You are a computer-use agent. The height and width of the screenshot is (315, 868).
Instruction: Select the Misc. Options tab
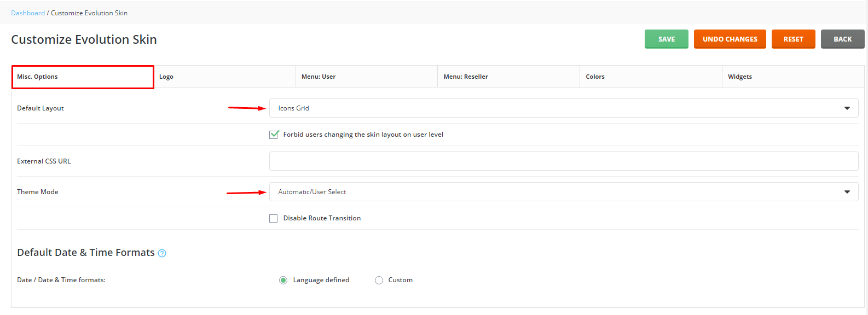point(83,77)
